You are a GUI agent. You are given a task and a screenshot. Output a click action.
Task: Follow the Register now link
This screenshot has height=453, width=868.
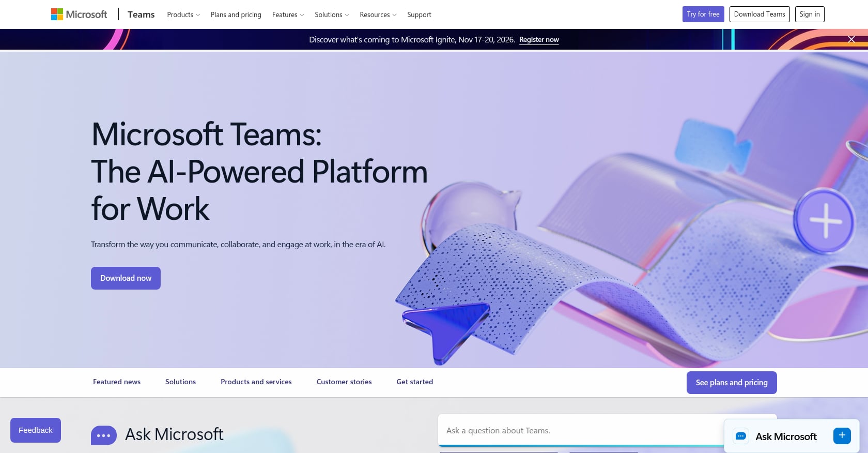point(539,40)
